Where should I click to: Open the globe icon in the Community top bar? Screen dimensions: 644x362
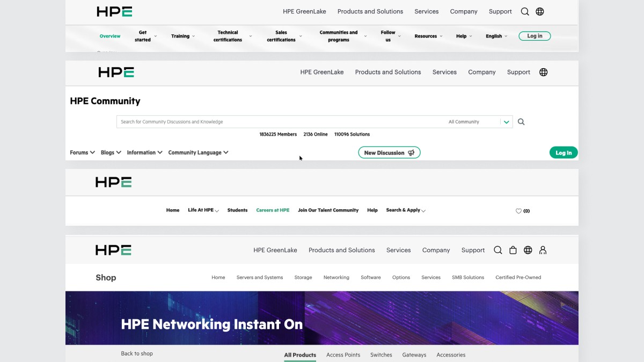pyautogui.click(x=543, y=72)
